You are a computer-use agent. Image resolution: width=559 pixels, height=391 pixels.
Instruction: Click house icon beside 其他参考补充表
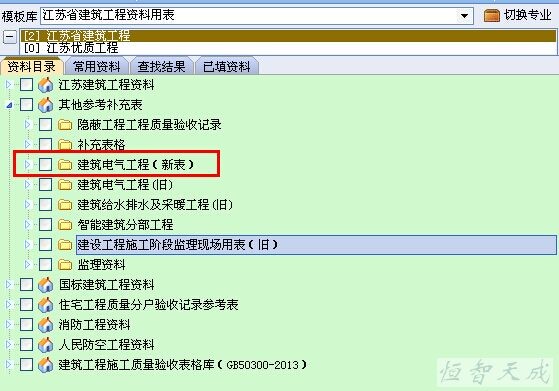click(46, 105)
